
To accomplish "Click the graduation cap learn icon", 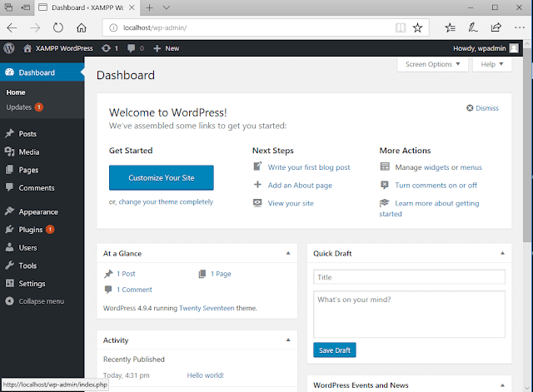I will [385, 203].
